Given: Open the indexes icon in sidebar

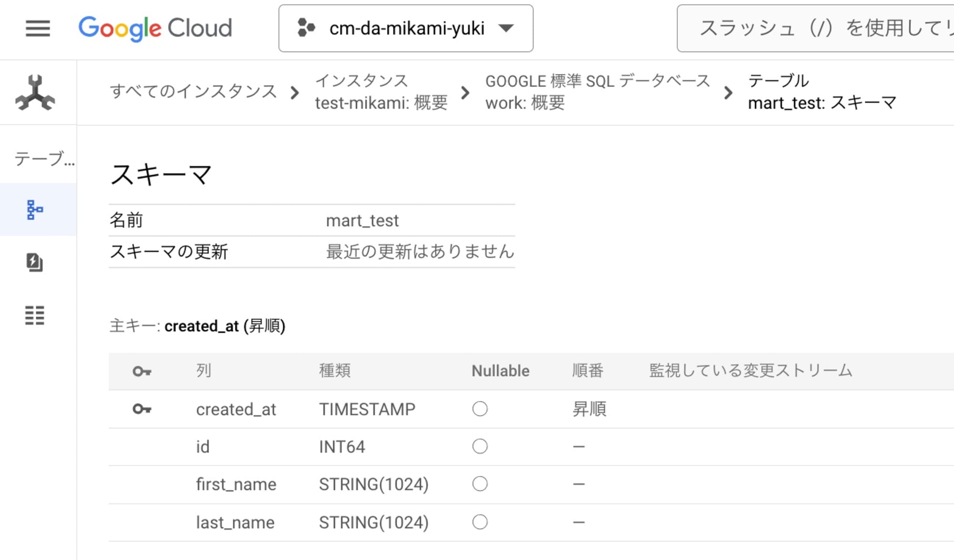Looking at the screenshot, I should pyautogui.click(x=34, y=262).
